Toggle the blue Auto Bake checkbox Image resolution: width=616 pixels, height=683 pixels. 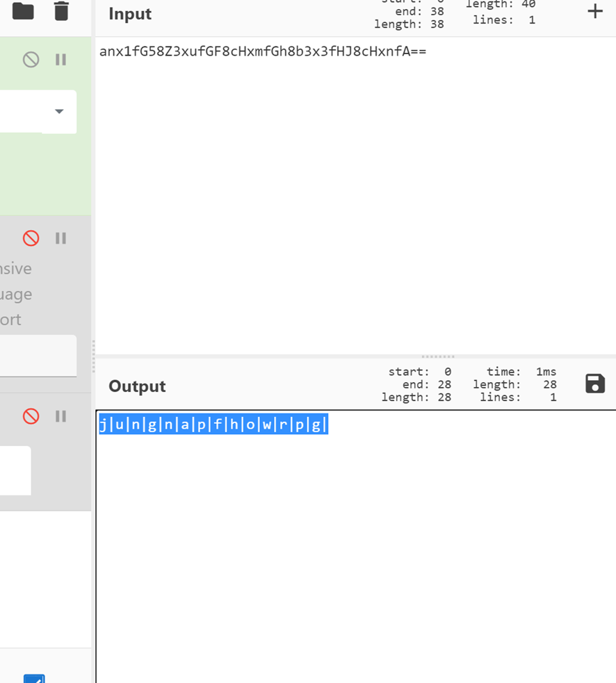[34, 678]
